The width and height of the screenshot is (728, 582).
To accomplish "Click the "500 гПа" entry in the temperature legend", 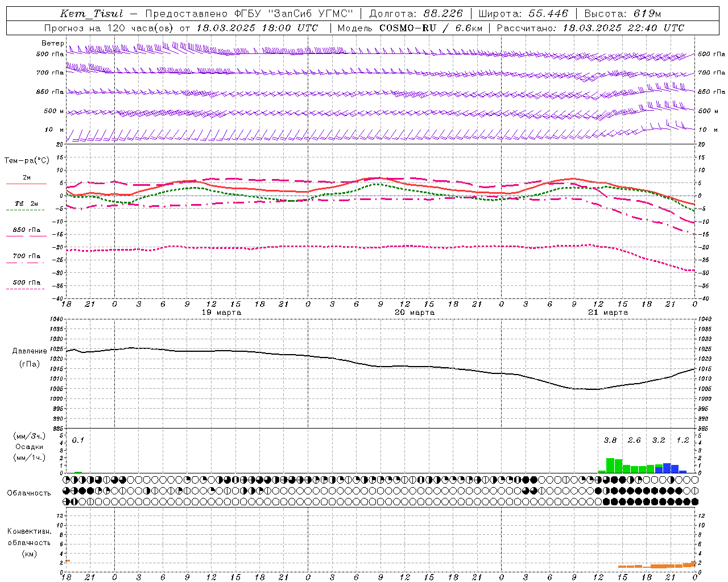I will pos(26,282).
